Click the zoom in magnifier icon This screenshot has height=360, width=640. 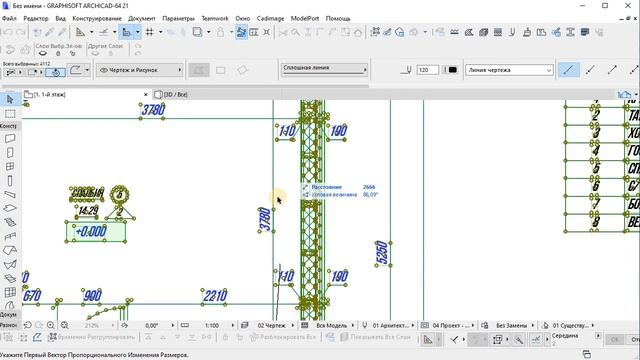point(51,325)
